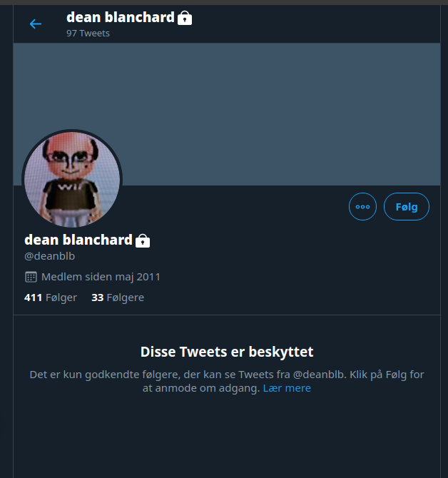The width and height of the screenshot is (448, 478).
Task: Click the @deanblb handle under the name
Action: pos(49,256)
